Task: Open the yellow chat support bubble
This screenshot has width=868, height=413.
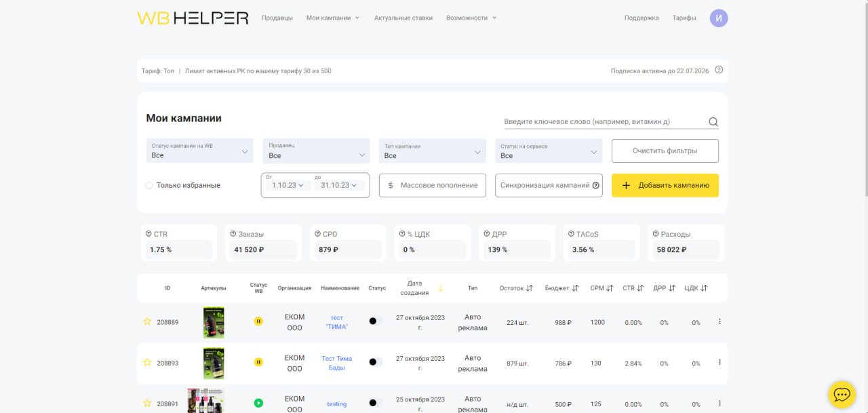Action: click(x=842, y=394)
